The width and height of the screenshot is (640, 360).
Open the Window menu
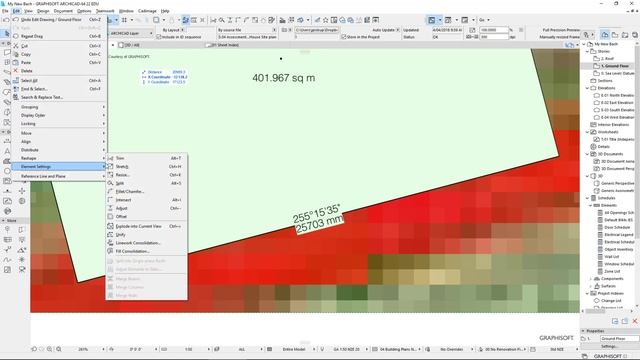tap(126, 11)
